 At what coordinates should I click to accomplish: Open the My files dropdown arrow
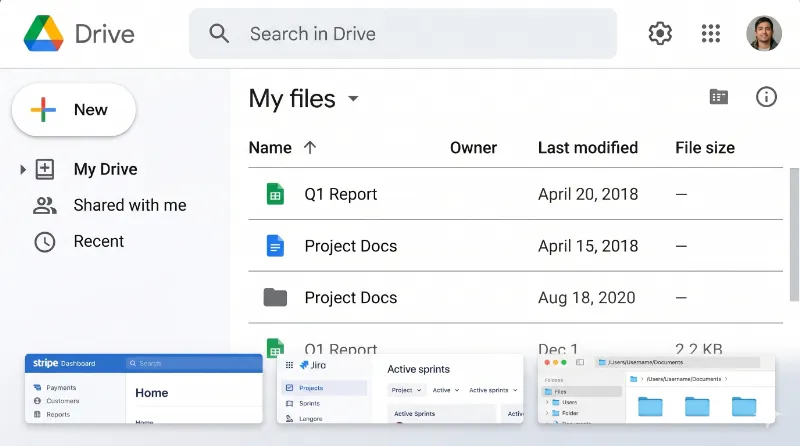[353, 98]
